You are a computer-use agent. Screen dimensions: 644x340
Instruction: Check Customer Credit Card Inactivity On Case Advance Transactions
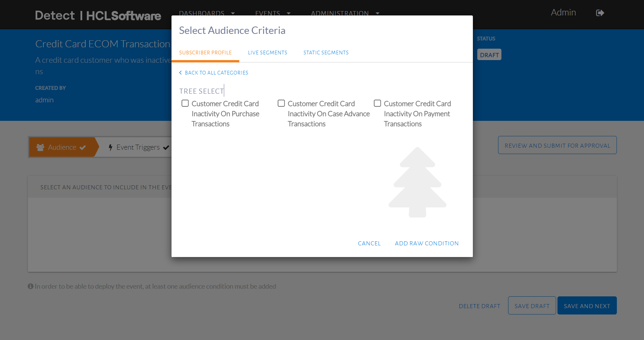pos(281,103)
